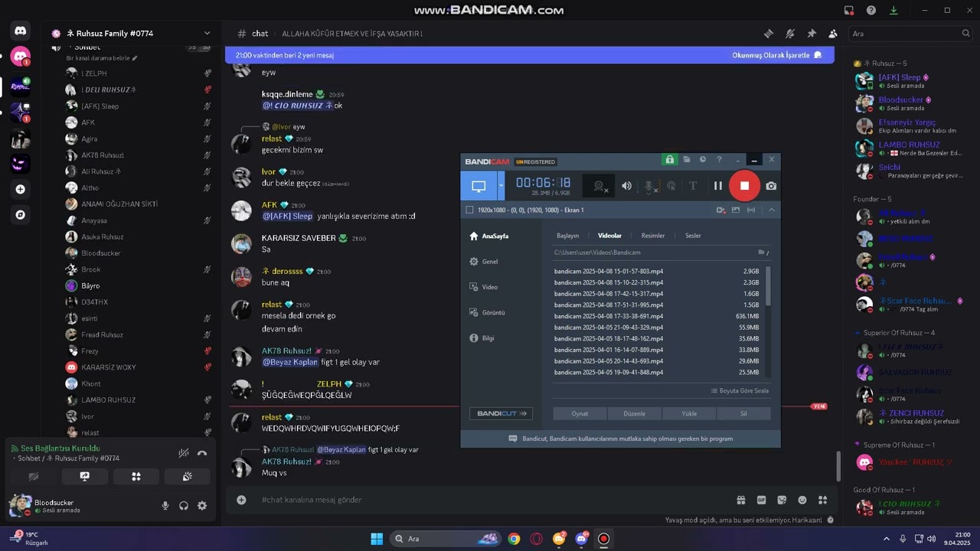
Task: Open Bandicam recording mode dropdown arrow
Action: point(501,186)
